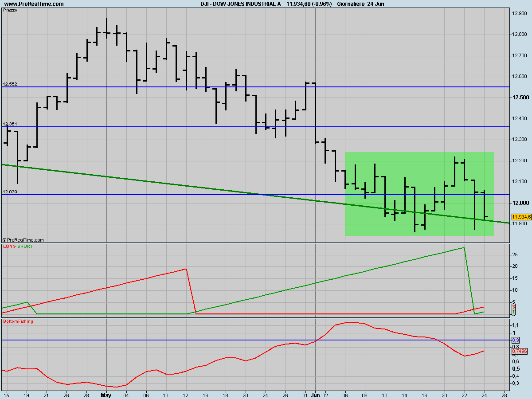The width and height of the screenshot is (532, 399).
Task: Click the 31 label on the date axis
Action: (x=305, y=395)
